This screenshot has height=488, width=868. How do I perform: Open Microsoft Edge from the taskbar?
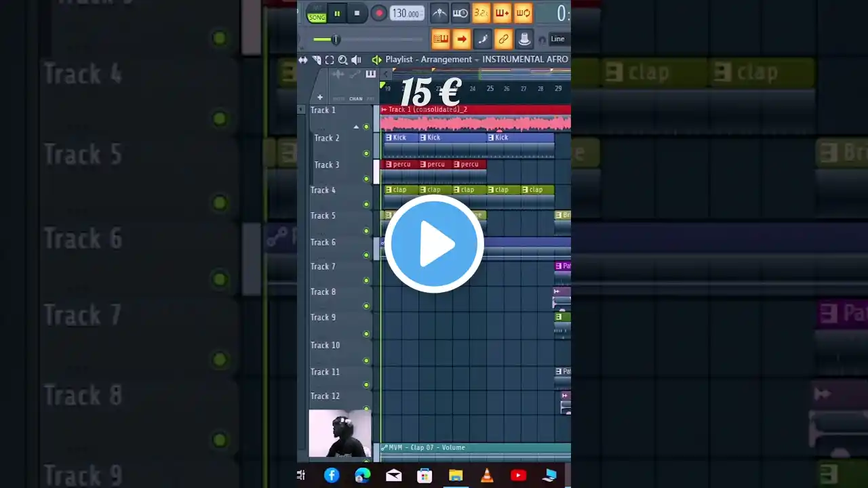click(x=363, y=475)
